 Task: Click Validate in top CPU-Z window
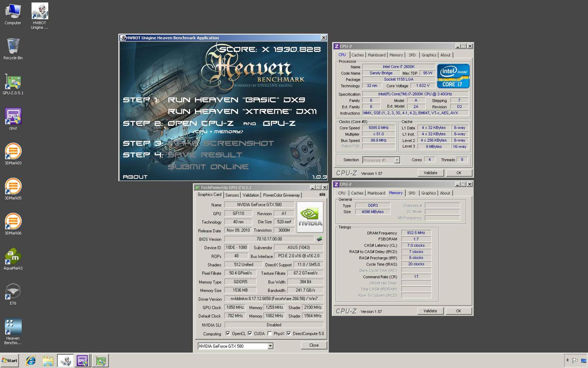pos(431,173)
